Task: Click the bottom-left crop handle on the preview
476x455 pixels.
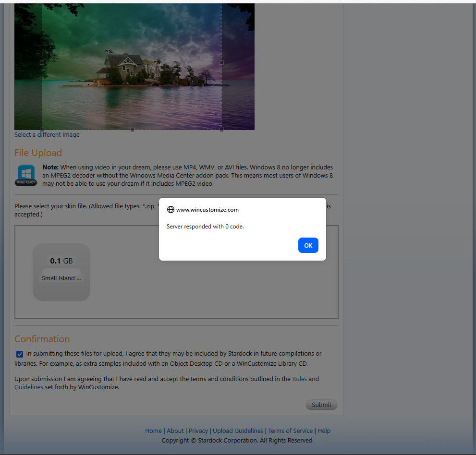Action: click(x=42, y=130)
